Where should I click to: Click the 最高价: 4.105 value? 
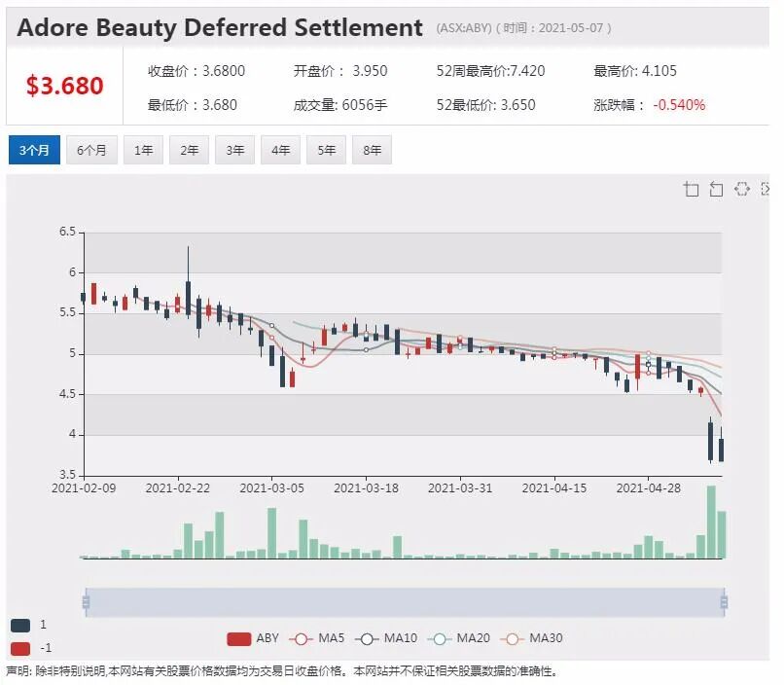635,71
